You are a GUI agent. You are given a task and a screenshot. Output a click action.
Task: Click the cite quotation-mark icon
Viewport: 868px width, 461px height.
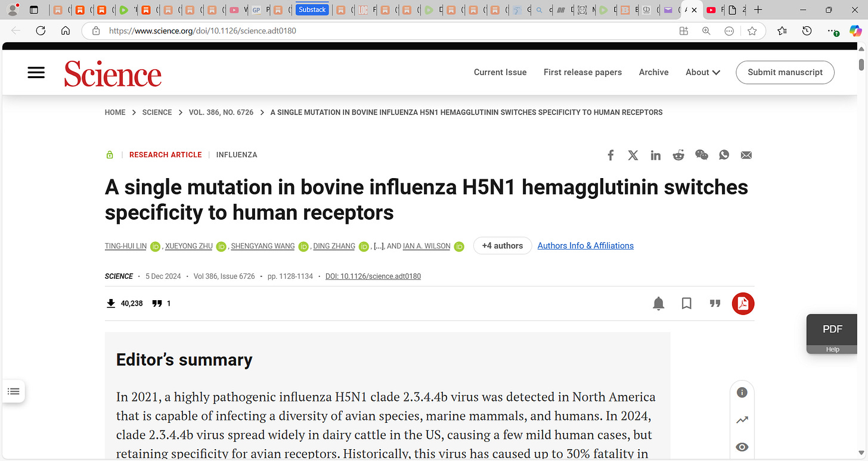(715, 304)
